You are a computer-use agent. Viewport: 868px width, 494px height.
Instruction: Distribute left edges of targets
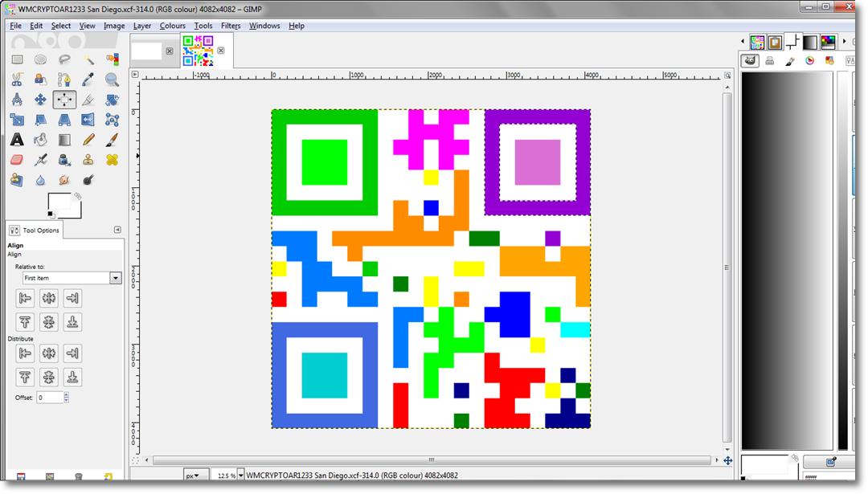click(x=25, y=353)
